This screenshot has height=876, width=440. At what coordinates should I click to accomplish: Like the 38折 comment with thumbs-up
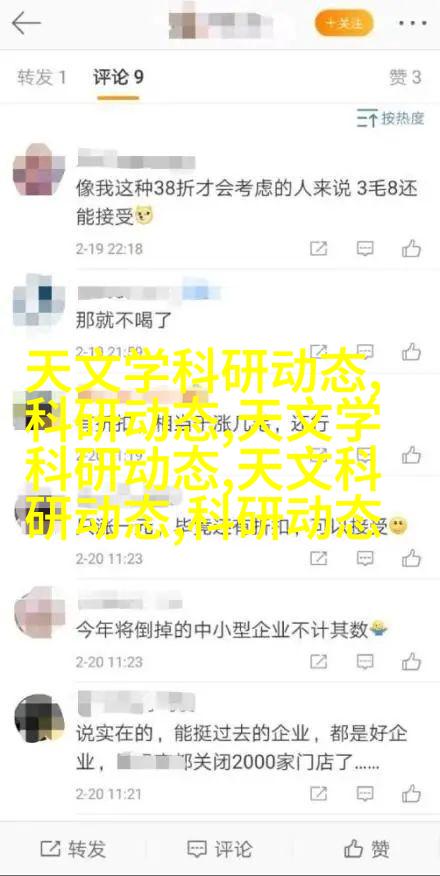(x=412, y=248)
